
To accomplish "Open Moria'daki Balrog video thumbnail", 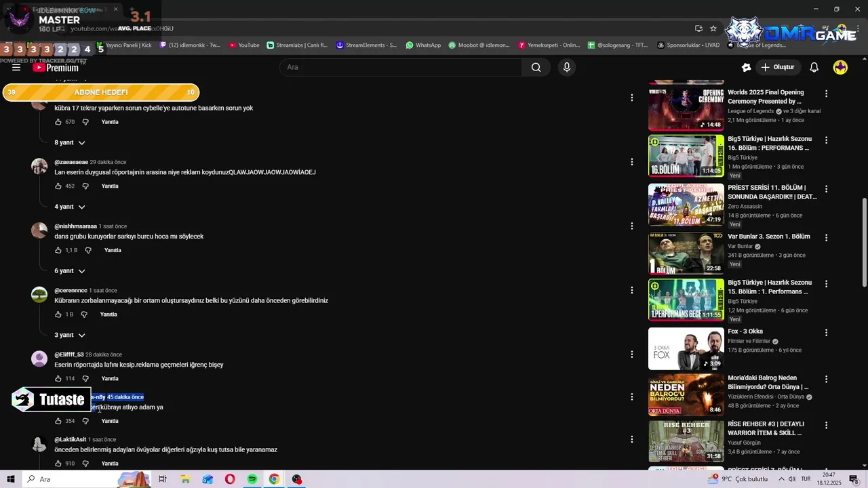I will (x=686, y=395).
